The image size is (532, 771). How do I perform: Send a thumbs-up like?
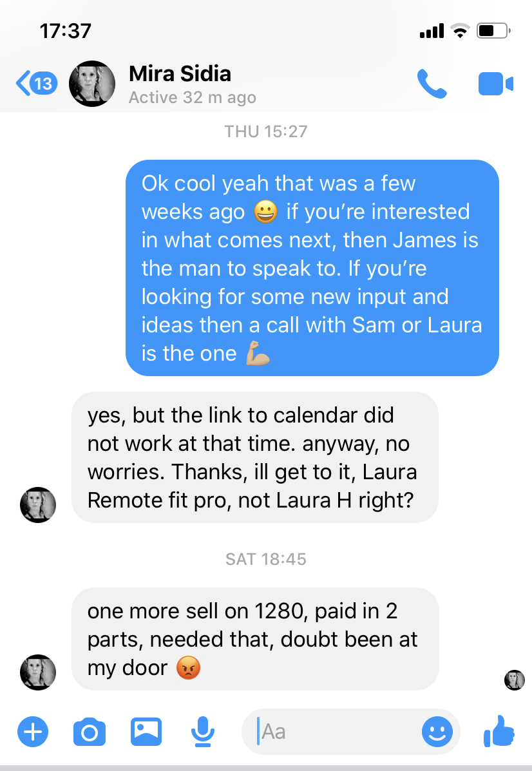click(x=499, y=731)
